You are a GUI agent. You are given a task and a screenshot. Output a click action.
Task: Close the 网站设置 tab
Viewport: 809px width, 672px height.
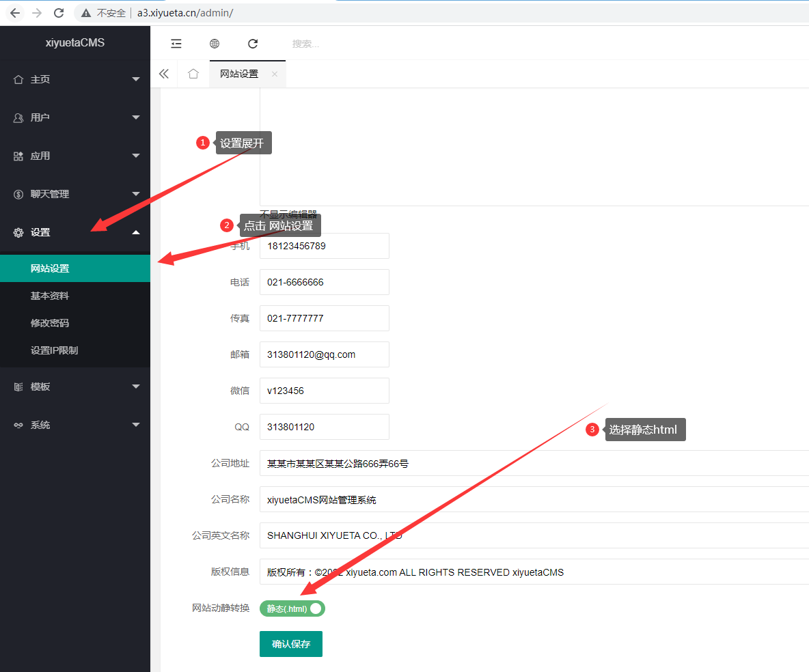[275, 74]
